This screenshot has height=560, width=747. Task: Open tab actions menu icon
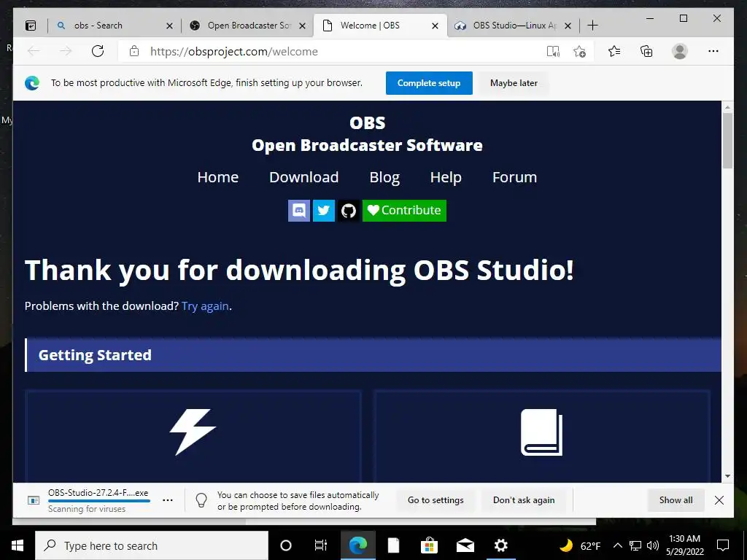(x=31, y=26)
